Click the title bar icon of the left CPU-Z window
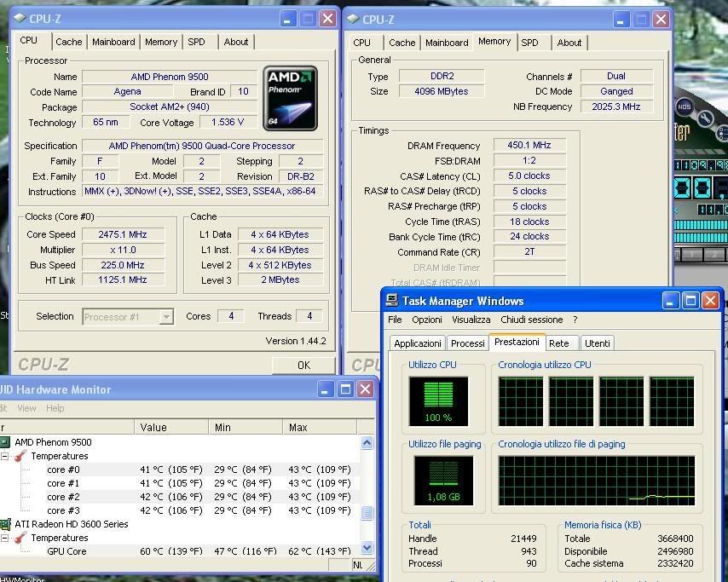728x582 pixels. tap(20, 19)
